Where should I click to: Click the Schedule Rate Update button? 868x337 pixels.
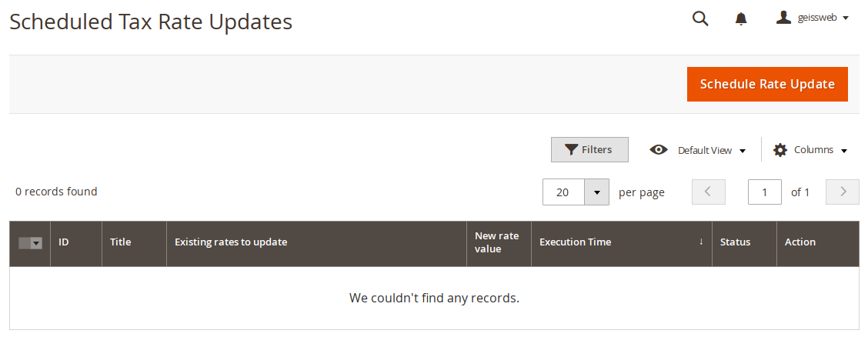[x=767, y=84]
